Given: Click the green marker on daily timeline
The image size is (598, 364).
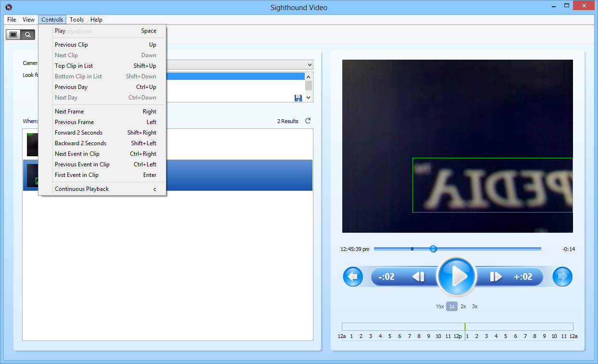Looking at the screenshot, I should point(465,326).
